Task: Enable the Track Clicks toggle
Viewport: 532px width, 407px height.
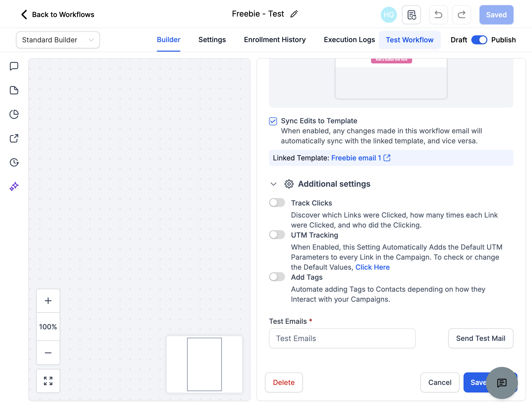Action: point(277,202)
